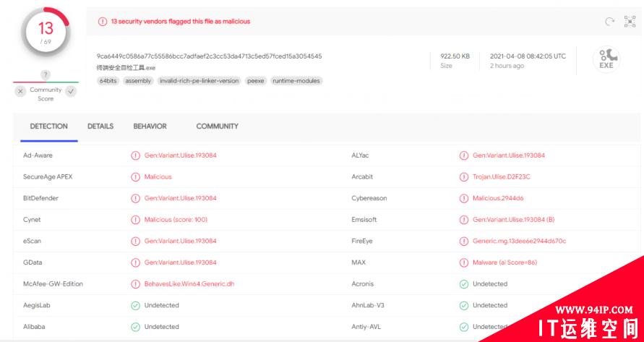This screenshot has height=342, width=644.
Task: Click the 13/69 detection score gauge
Action: point(46,32)
